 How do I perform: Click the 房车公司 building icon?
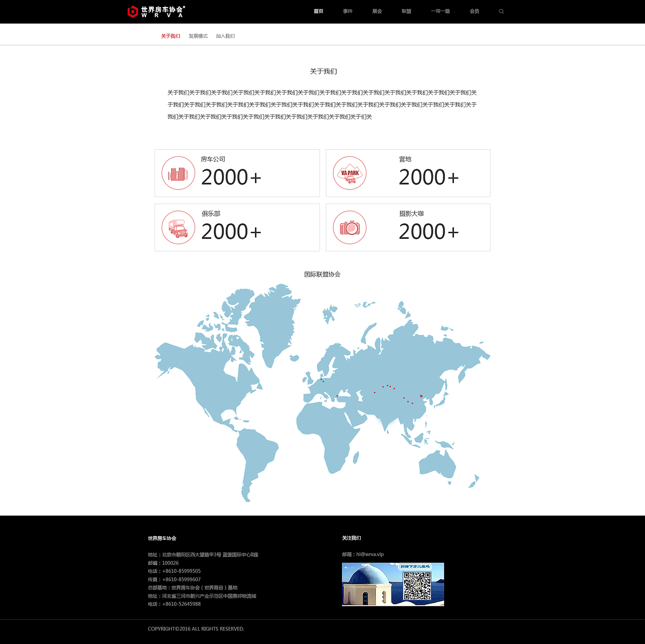178,173
